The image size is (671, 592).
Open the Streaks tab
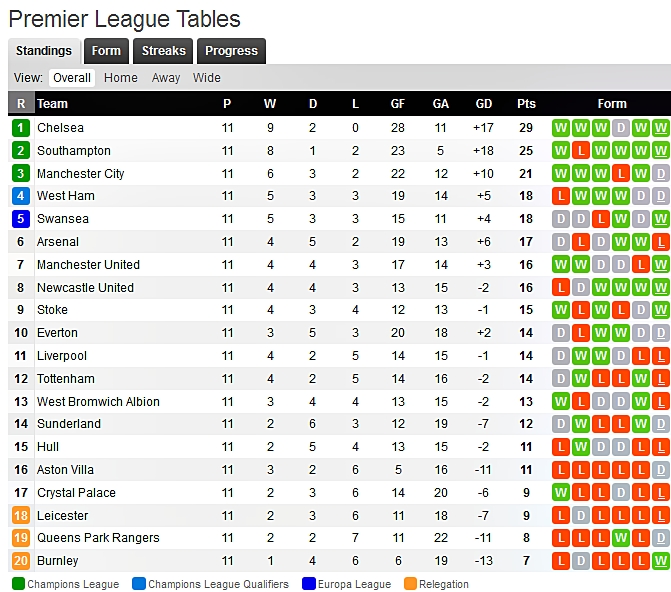point(163,51)
